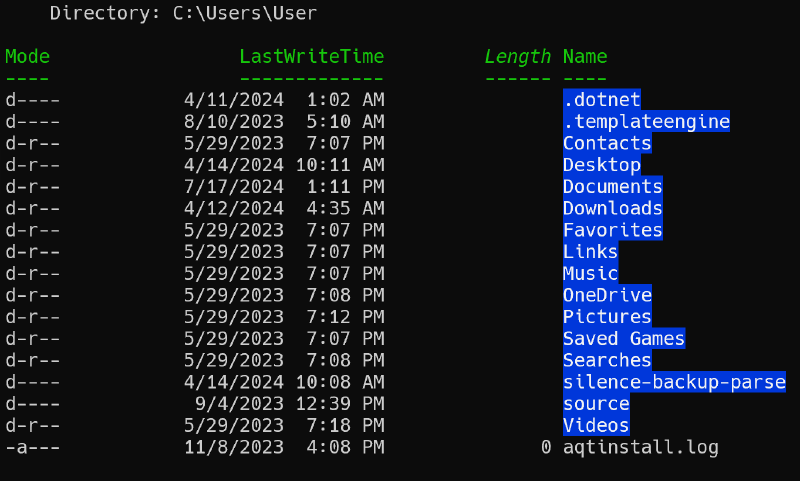Click the Documents folder entry
The image size is (800, 481).
612,187
